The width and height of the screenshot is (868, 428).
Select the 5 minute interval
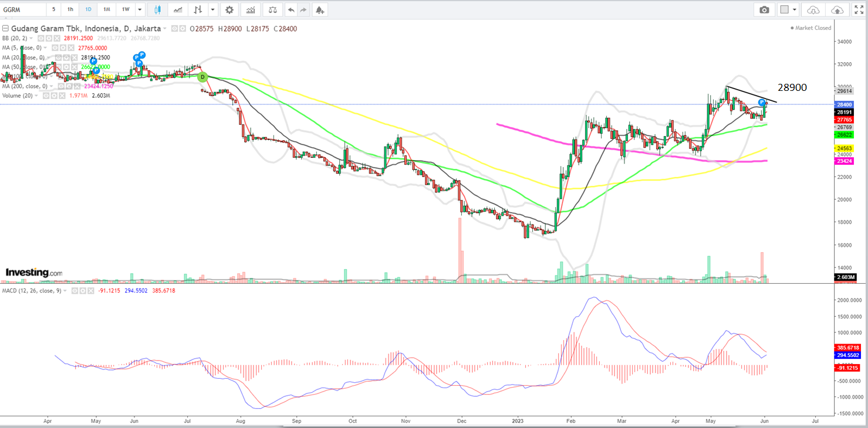click(x=53, y=9)
